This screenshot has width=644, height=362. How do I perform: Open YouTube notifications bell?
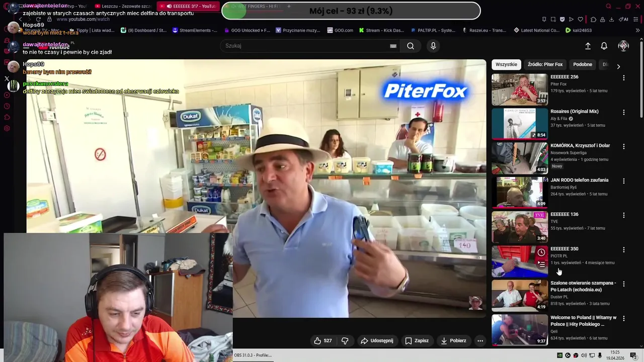pos(604,46)
